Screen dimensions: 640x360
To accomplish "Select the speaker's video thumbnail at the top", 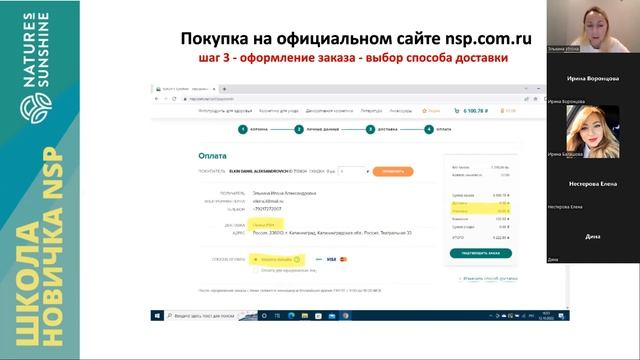I will click(x=593, y=26).
